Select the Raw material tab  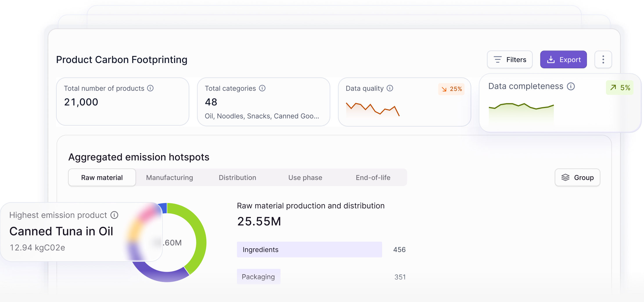102,177
